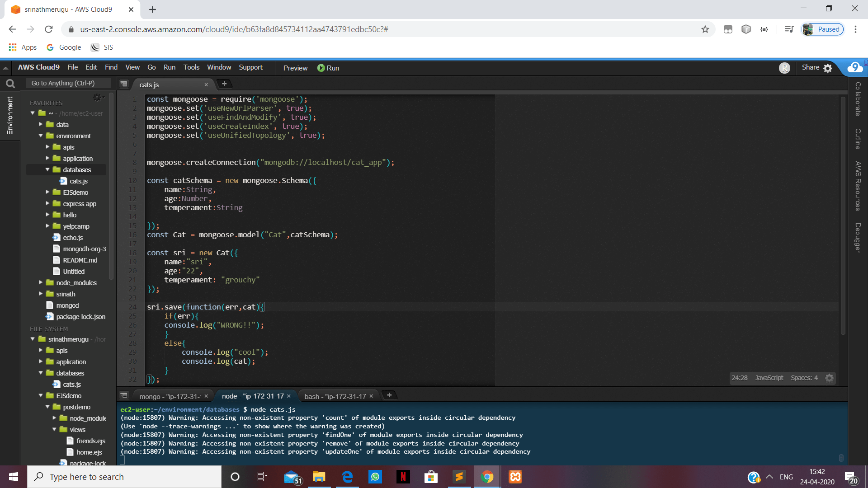The image size is (868, 488).
Task: Run the file with the green Run icon
Action: point(321,68)
